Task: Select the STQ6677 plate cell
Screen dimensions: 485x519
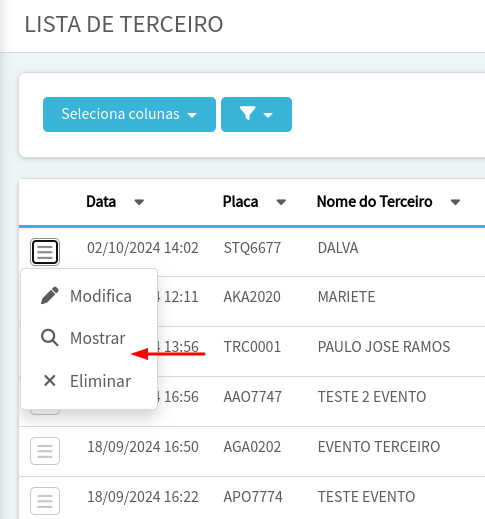Action: pos(252,248)
